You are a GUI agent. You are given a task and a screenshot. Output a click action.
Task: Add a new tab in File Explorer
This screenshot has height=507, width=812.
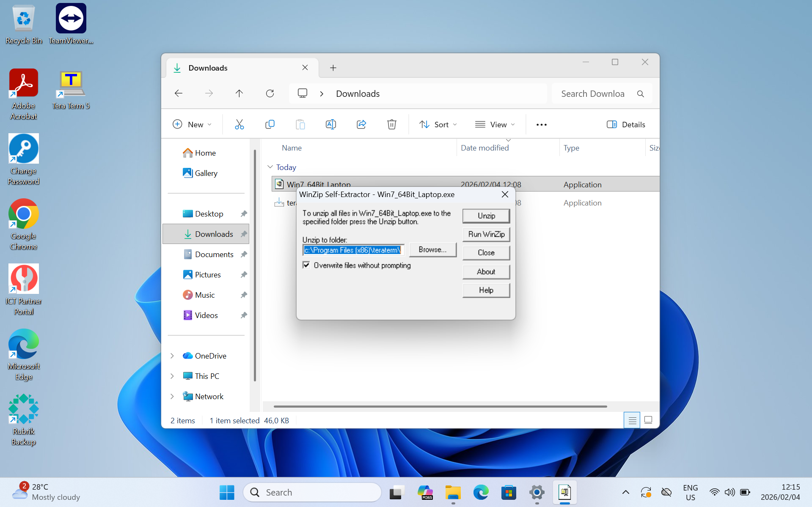point(333,68)
